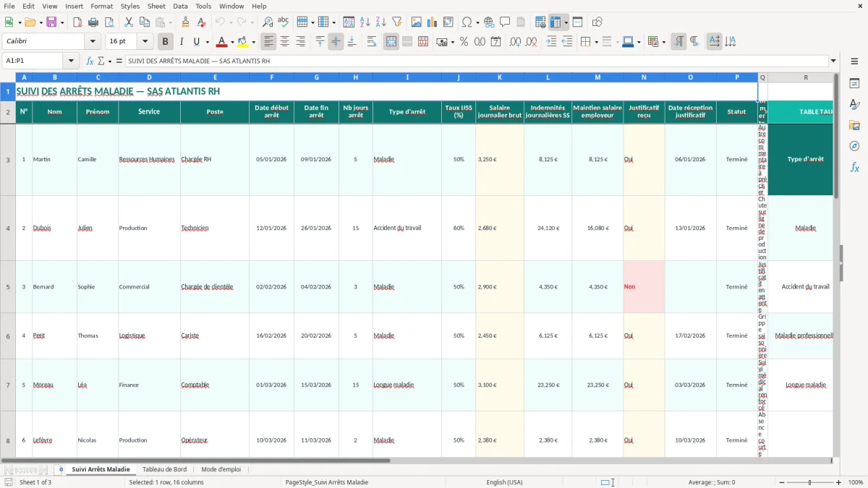Insert special character Omega icon
Image resolution: width=868 pixels, height=488 pixels.
pos(467,22)
